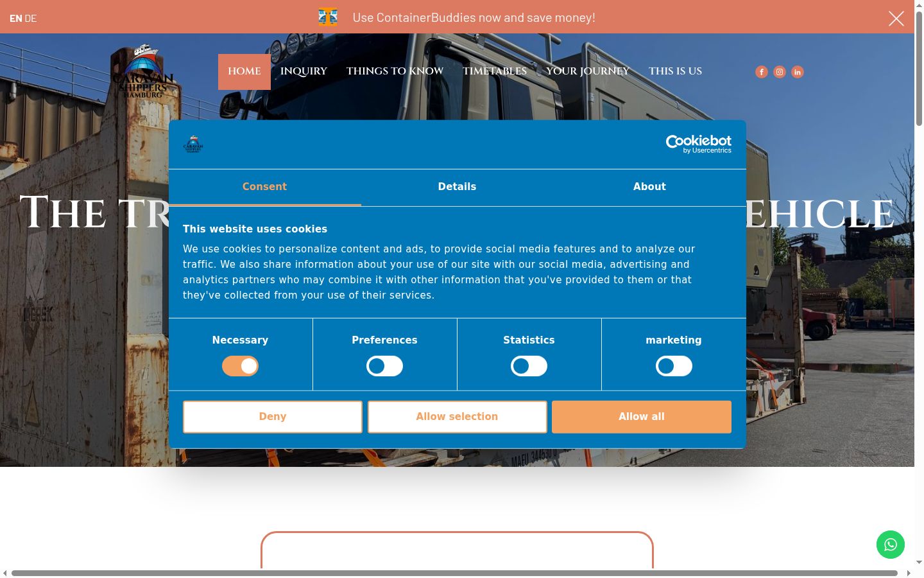This screenshot has width=924, height=578.
Task: Go to the HOME menu item
Action: [244, 72]
